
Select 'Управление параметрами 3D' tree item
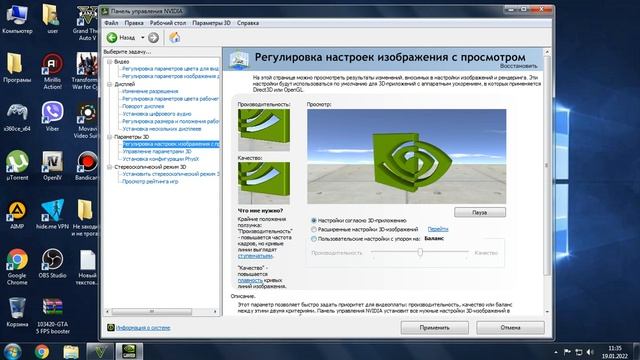coord(157,151)
